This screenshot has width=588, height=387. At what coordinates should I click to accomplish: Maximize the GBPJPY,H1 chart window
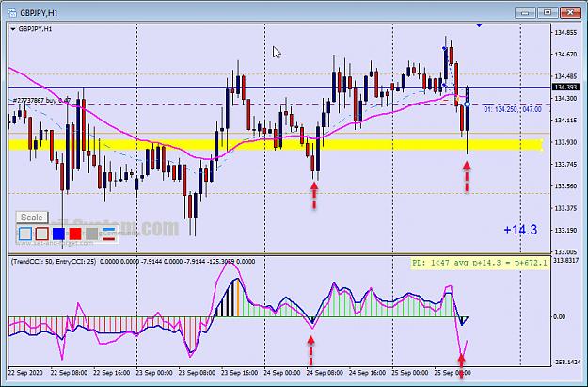[x=548, y=13]
